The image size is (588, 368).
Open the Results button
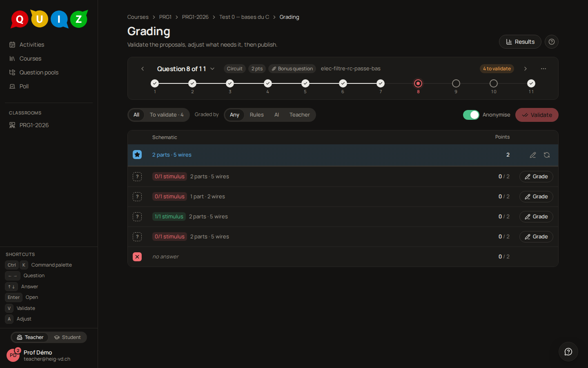click(x=520, y=42)
